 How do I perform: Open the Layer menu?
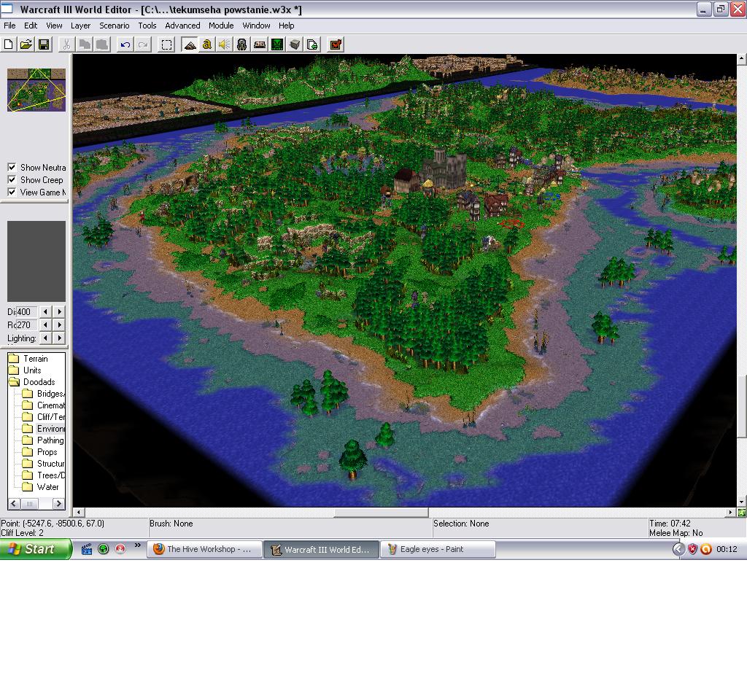(x=80, y=26)
